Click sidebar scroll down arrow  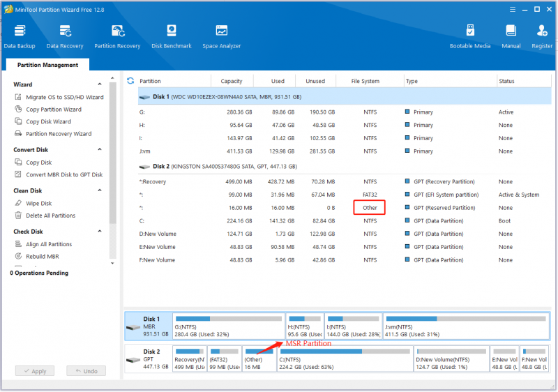[112, 263]
